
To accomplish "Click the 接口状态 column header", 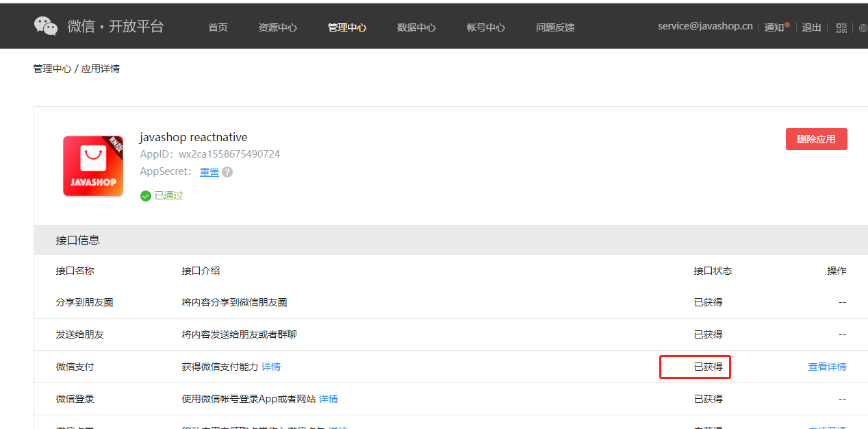I will pos(713,271).
